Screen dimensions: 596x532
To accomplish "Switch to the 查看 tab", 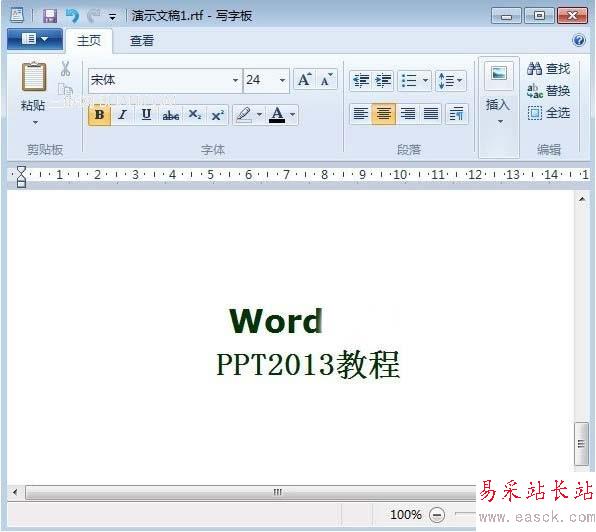I will 142,41.
